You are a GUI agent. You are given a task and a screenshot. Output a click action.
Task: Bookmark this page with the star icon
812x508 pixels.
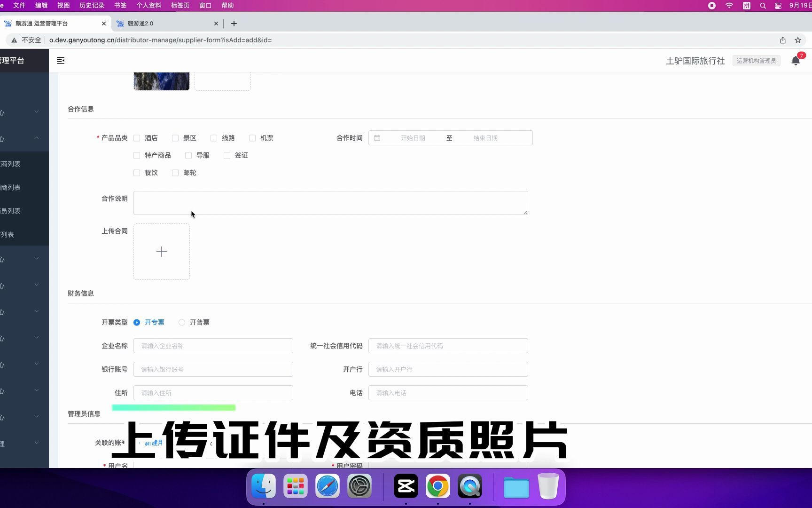pos(798,40)
